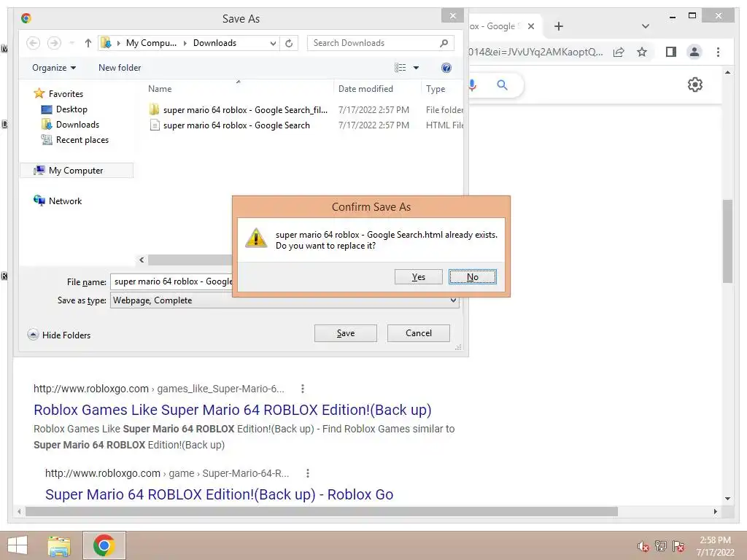747x560 pixels.
Task: Open the Chrome profile avatar menu
Action: [x=694, y=52]
